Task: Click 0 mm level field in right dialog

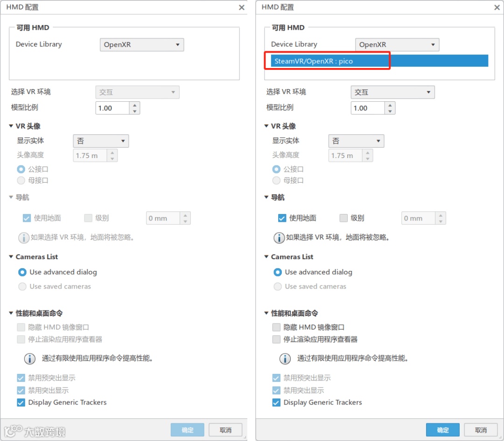Action: pyautogui.click(x=418, y=218)
